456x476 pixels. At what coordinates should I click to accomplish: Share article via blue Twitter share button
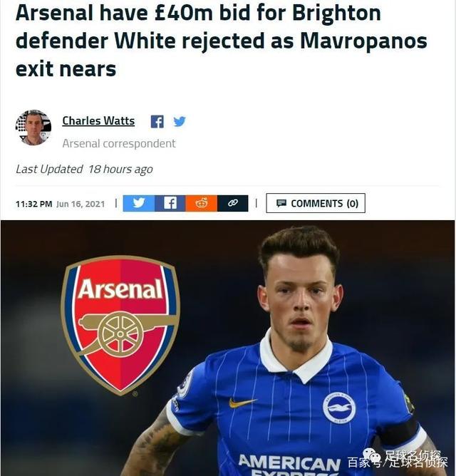tap(139, 203)
